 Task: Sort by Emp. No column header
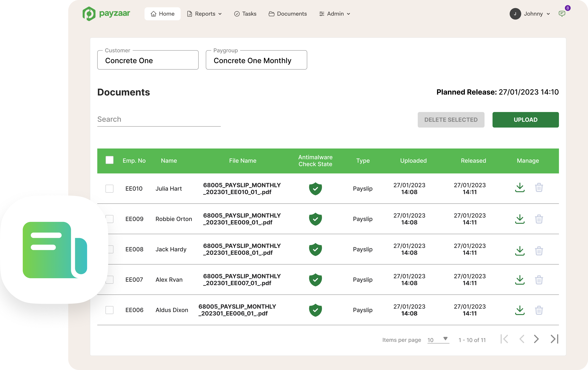pos(134,161)
